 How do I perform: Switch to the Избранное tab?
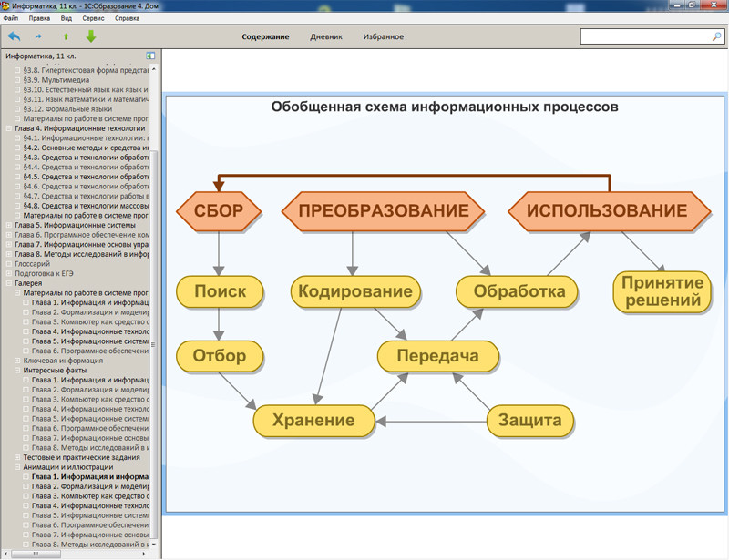click(383, 36)
